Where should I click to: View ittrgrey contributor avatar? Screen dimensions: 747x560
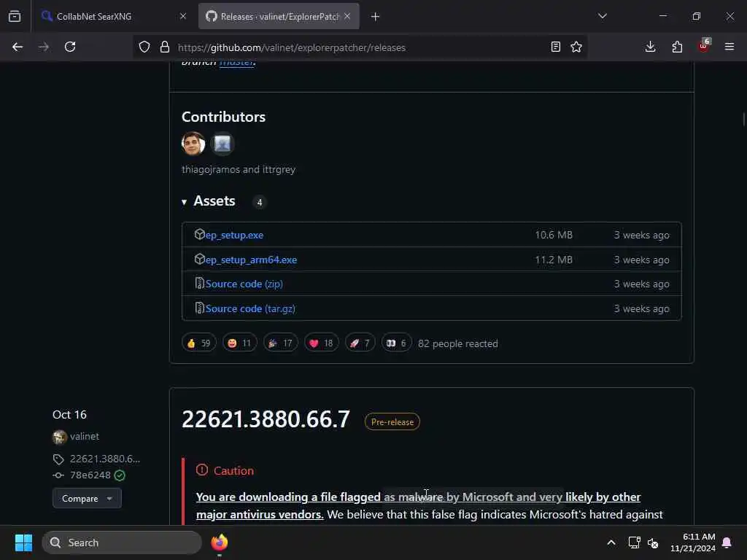click(x=222, y=144)
